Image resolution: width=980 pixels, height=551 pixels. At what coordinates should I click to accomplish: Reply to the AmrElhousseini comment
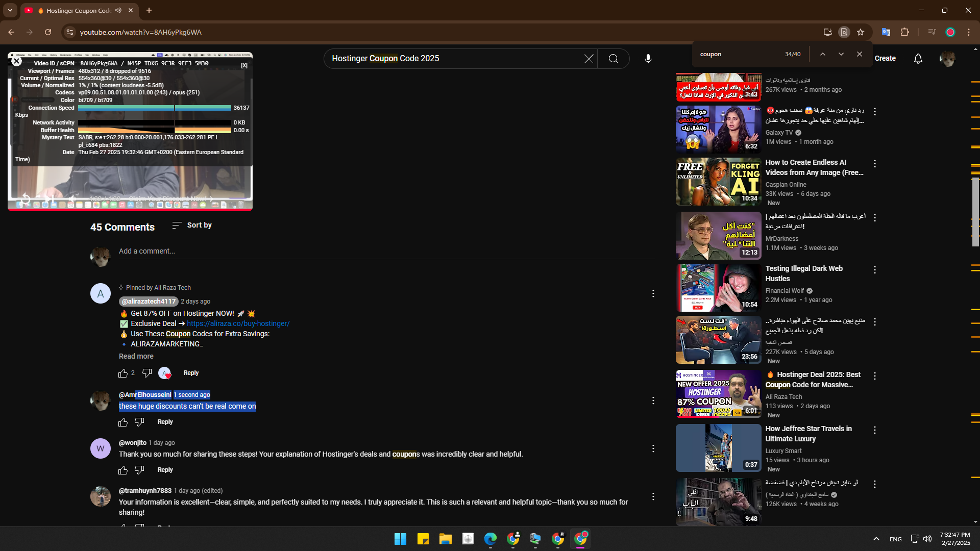tap(165, 422)
